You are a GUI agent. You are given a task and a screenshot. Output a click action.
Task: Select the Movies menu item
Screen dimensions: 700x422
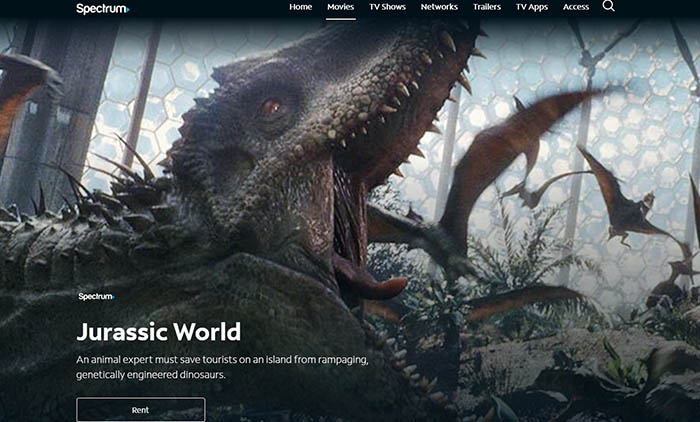click(x=341, y=7)
